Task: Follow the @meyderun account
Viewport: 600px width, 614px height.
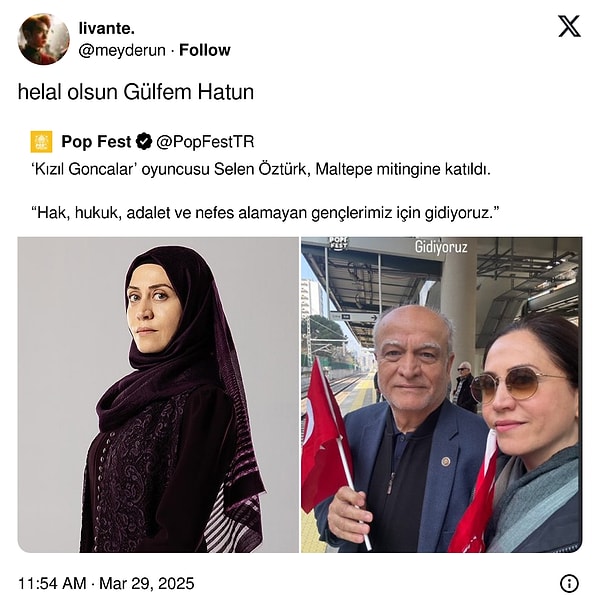Action: tap(204, 50)
